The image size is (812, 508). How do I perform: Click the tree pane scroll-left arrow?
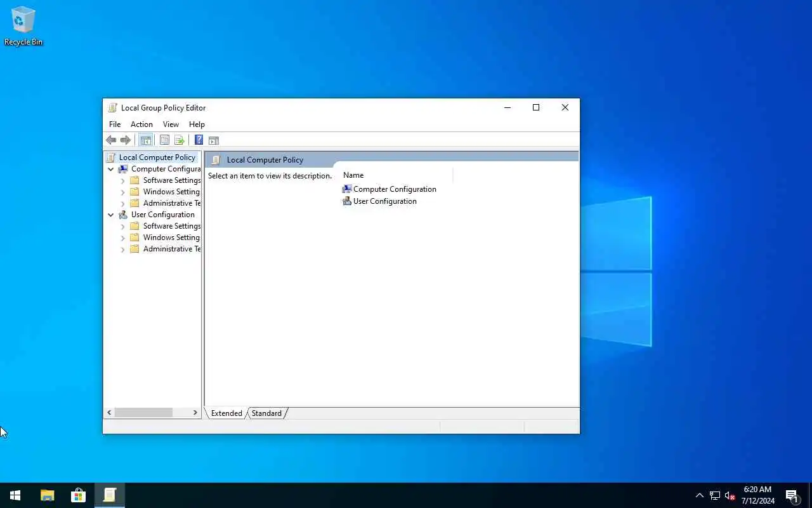click(x=109, y=413)
